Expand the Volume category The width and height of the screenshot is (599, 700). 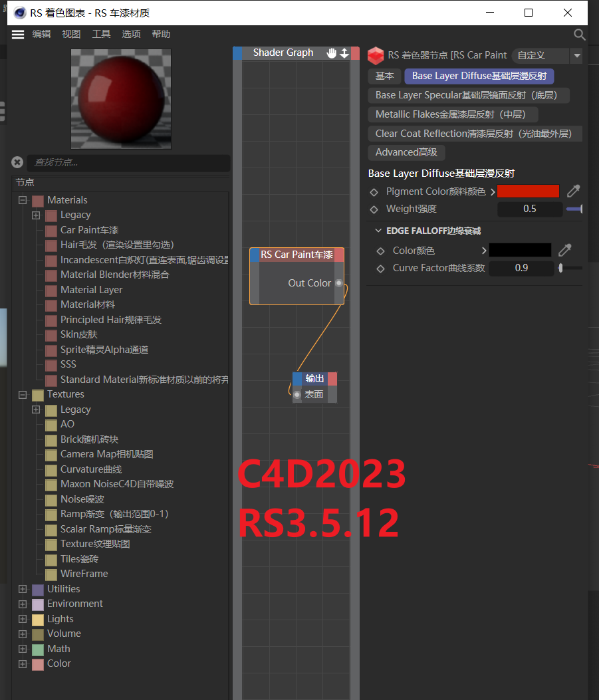tap(23, 634)
